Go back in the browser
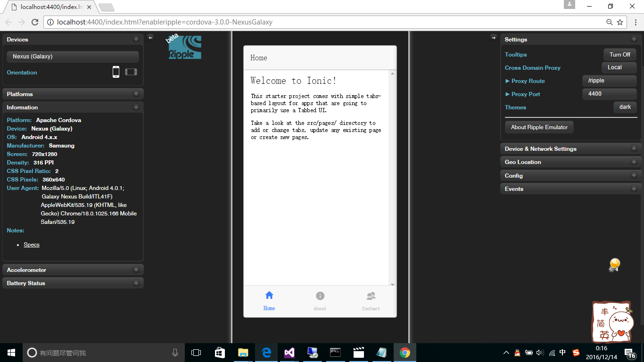644x362 pixels. click(8, 22)
